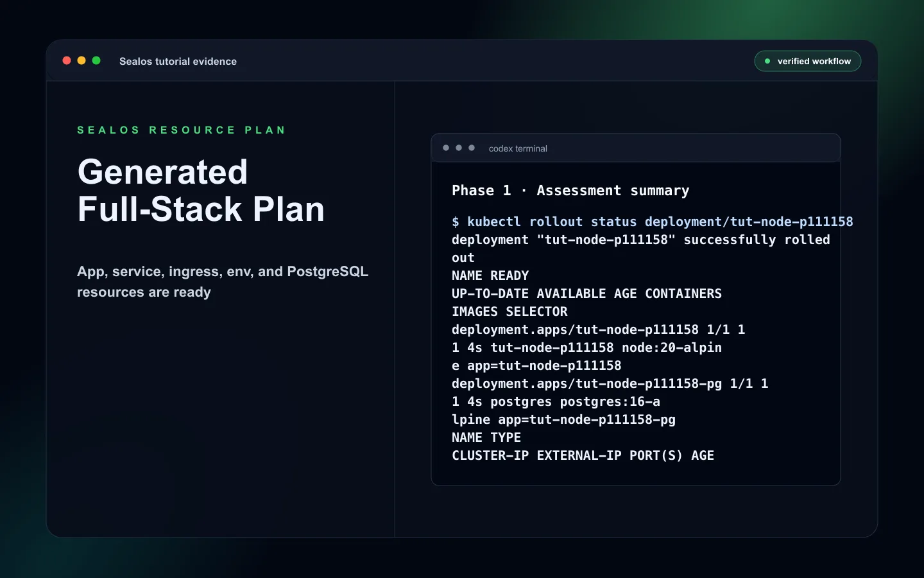Click the "1 4s postgres postgres:16-a" line
This screenshot has width=924, height=578.
coord(556,401)
